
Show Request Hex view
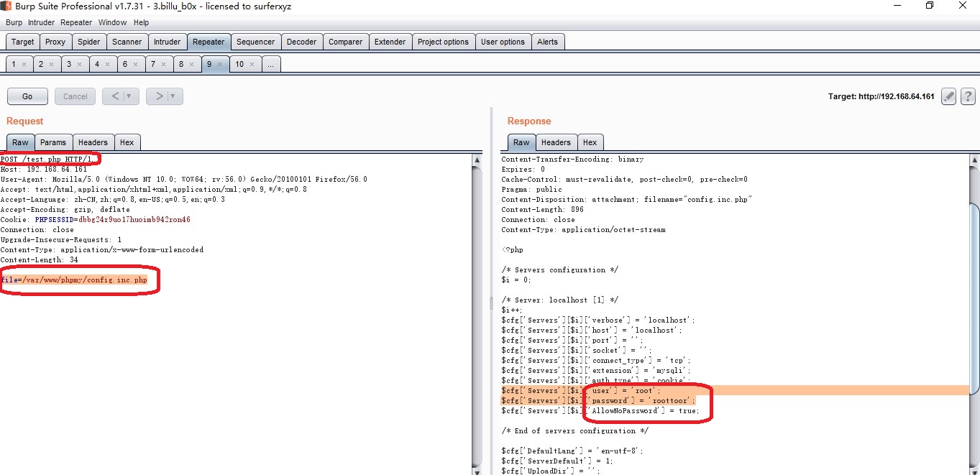tap(127, 142)
